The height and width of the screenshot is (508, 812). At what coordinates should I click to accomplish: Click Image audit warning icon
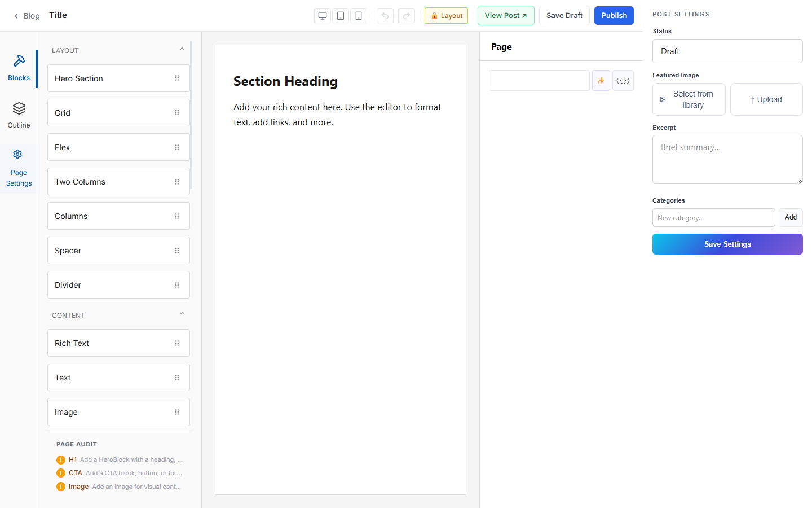(x=61, y=487)
